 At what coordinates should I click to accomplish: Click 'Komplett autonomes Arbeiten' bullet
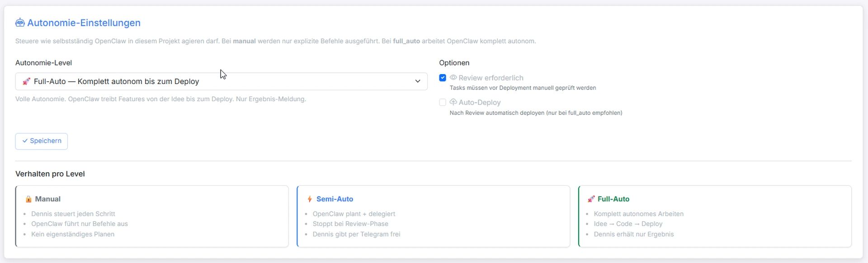[x=639, y=214]
